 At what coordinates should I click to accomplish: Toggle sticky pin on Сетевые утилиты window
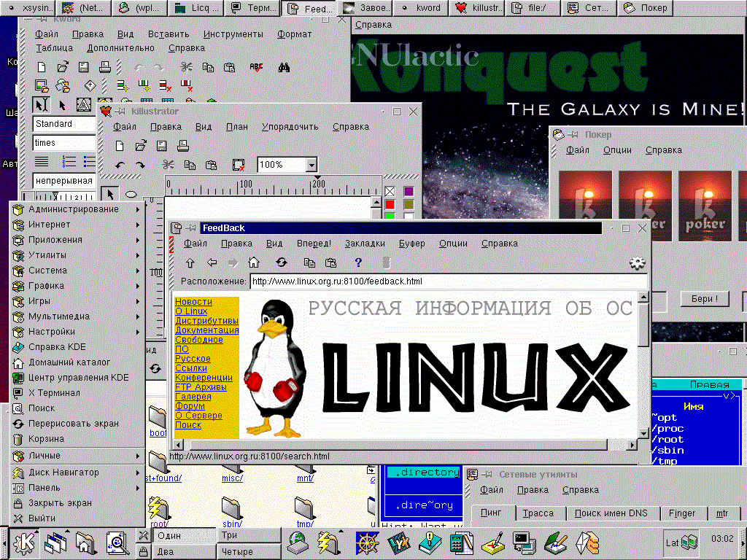(487, 474)
